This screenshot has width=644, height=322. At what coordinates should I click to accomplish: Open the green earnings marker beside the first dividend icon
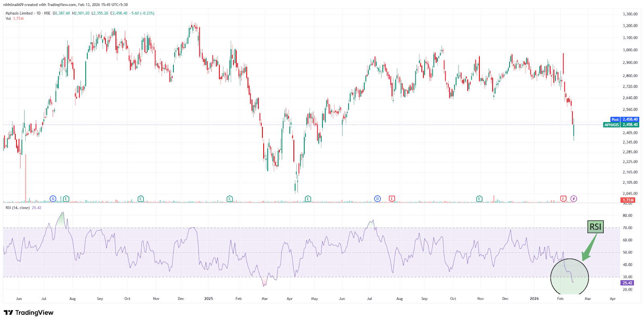66,199
